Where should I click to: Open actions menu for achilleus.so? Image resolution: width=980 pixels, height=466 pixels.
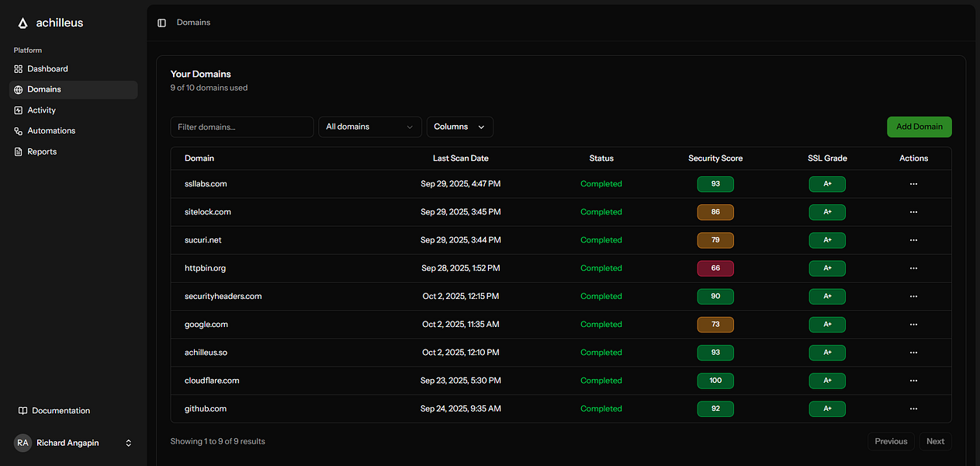pyautogui.click(x=913, y=353)
